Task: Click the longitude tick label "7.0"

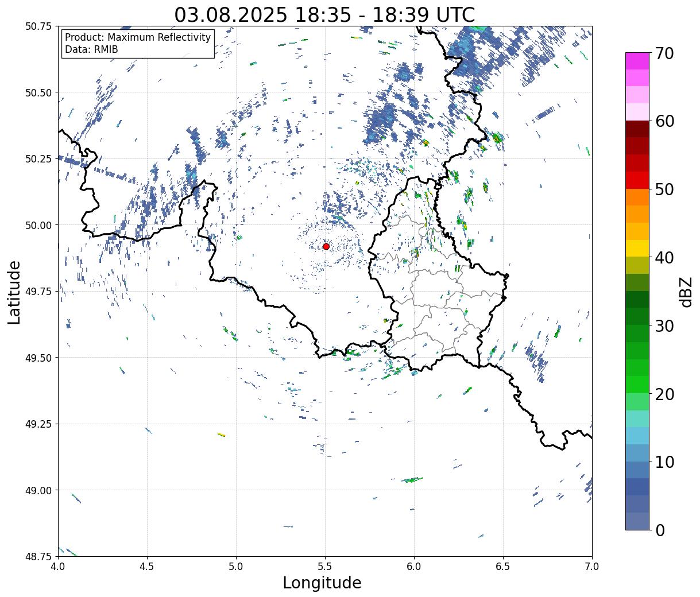Action: coord(592,566)
